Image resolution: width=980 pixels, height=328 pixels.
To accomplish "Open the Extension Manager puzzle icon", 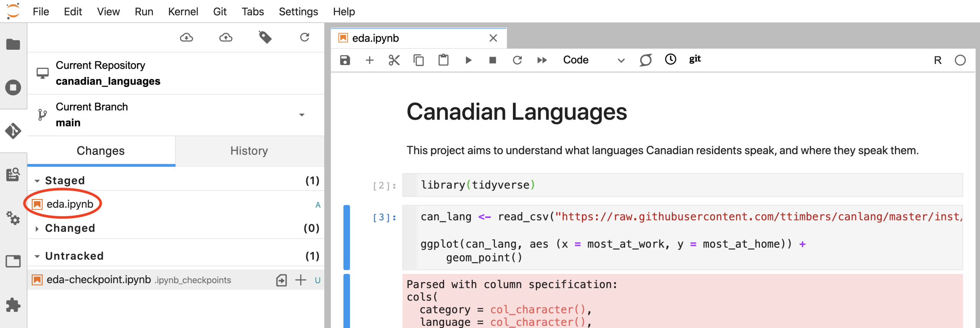I will tap(13, 305).
